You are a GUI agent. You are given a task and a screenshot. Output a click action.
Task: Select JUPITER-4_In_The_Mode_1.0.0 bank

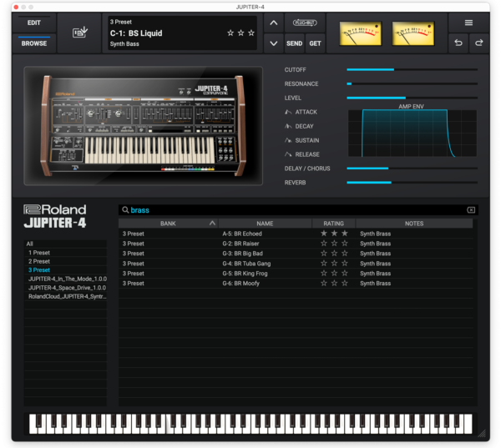point(65,279)
